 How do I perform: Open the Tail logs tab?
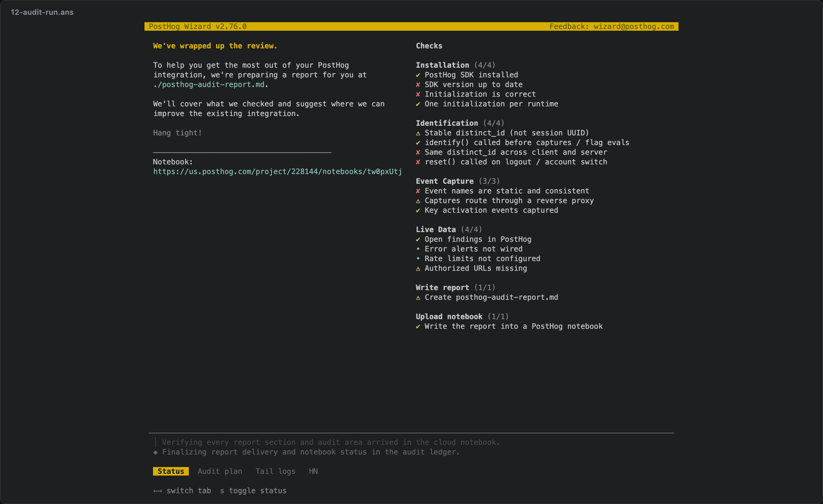275,471
